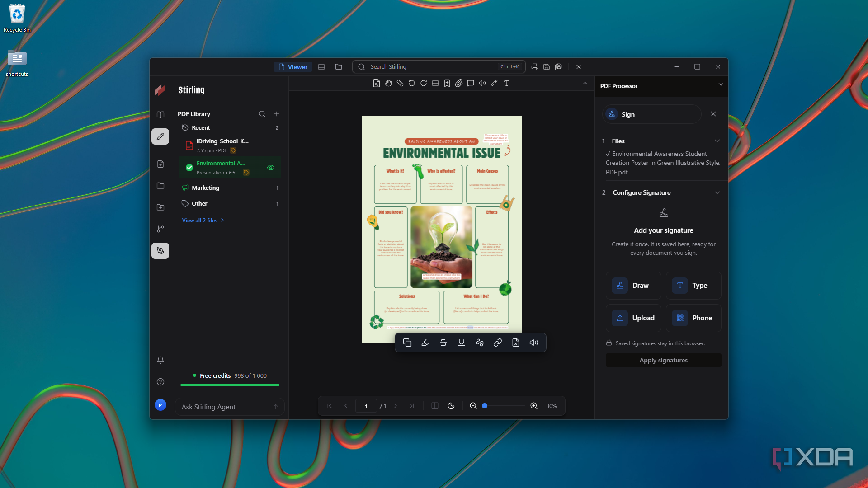This screenshot has width=868, height=488.
Task: Switch to the Viewer tab
Action: (293, 67)
